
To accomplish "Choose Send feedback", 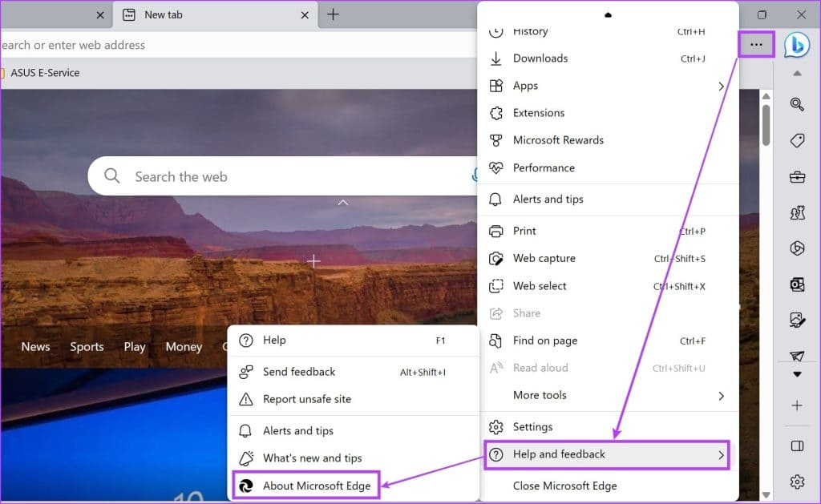I will [354, 372].
